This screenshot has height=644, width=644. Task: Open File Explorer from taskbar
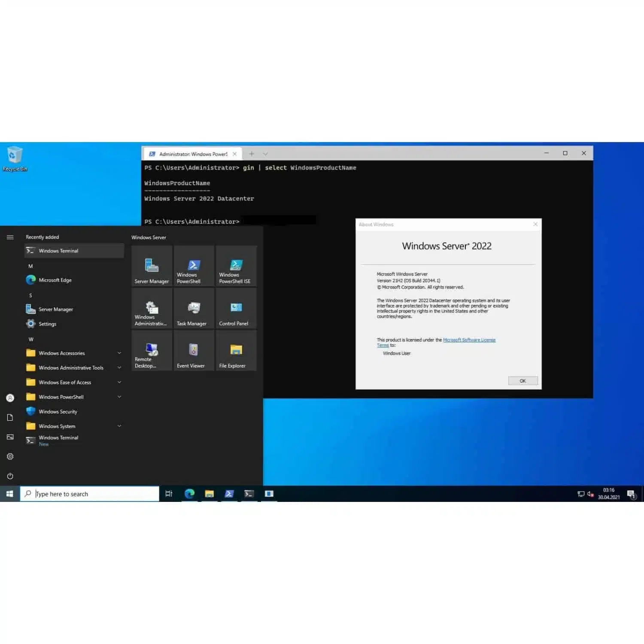click(x=210, y=494)
